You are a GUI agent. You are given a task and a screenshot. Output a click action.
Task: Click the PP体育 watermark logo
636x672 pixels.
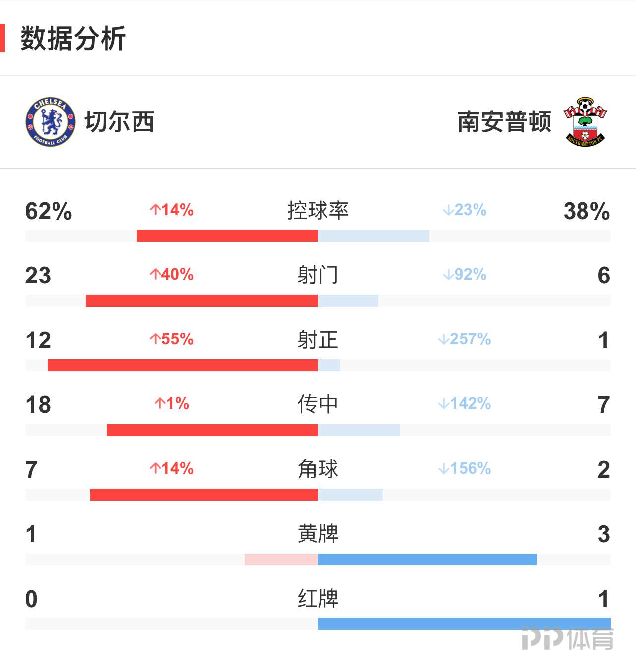click(x=567, y=638)
